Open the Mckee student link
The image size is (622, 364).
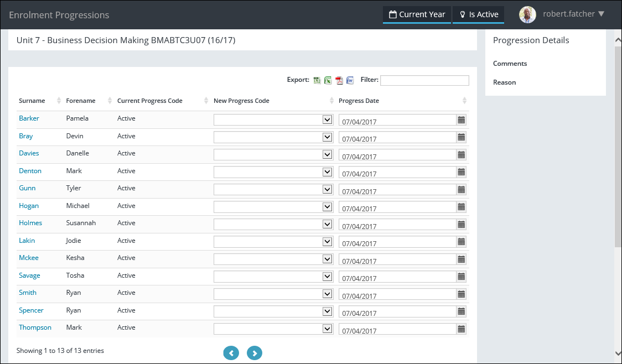(29, 258)
